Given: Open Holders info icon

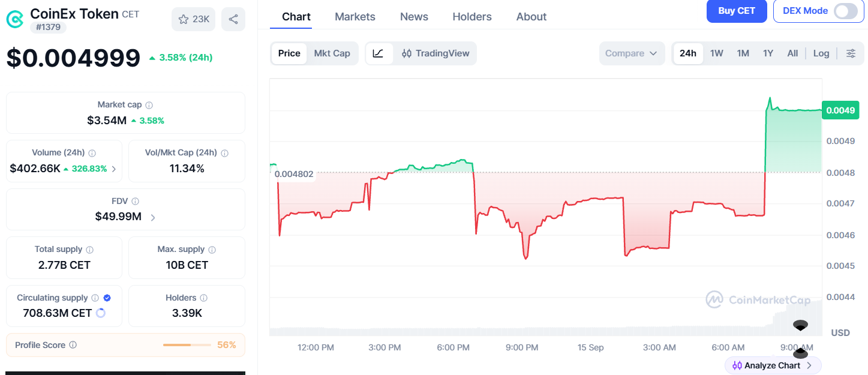Looking at the screenshot, I should click(203, 298).
